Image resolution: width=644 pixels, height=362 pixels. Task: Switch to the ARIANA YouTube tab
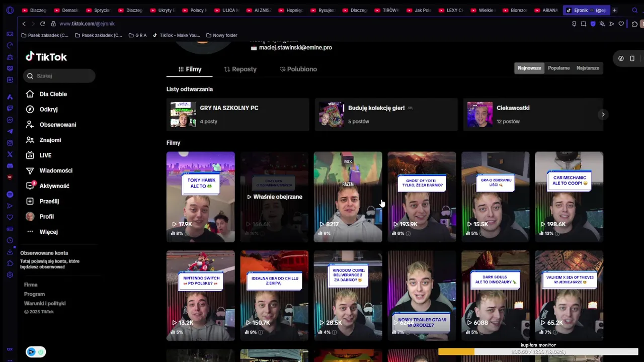(x=546, y=10)
